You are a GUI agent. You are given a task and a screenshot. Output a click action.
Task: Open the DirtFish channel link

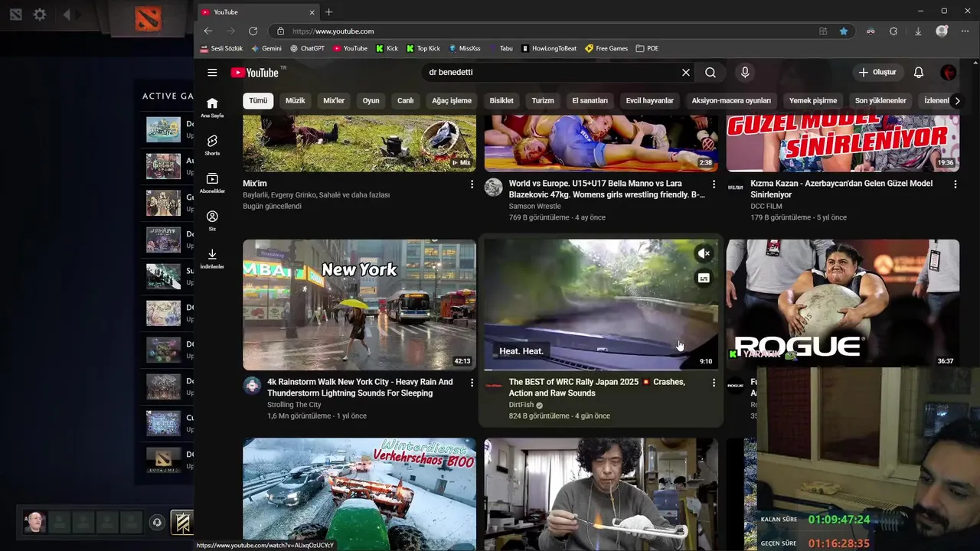pos(521,405)
